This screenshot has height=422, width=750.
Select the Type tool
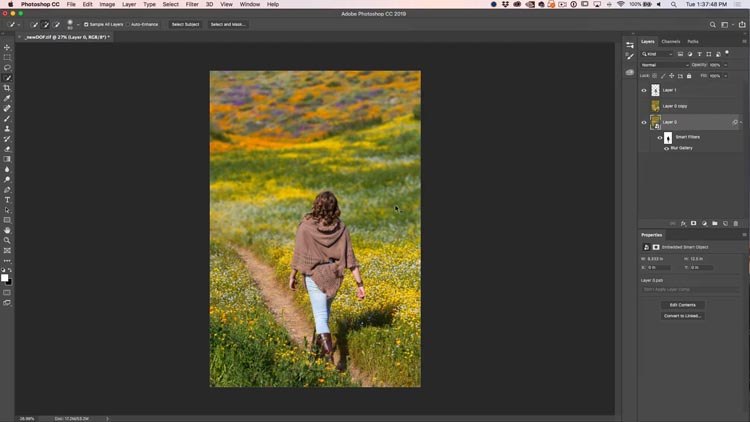point(7,200)
